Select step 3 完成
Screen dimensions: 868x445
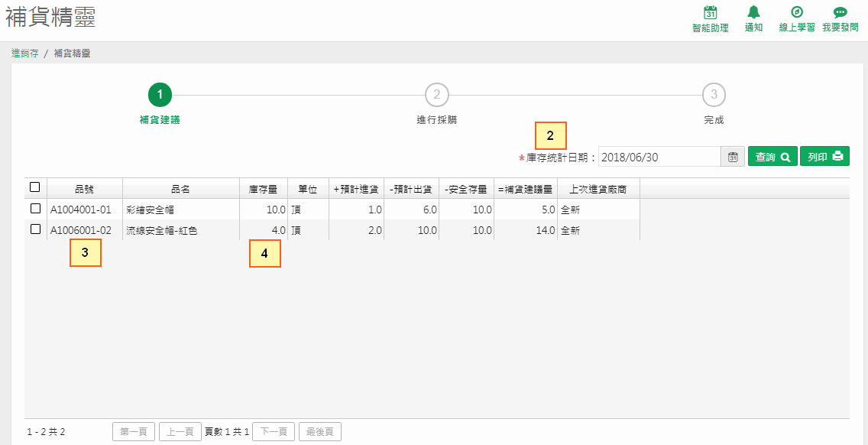714,95
